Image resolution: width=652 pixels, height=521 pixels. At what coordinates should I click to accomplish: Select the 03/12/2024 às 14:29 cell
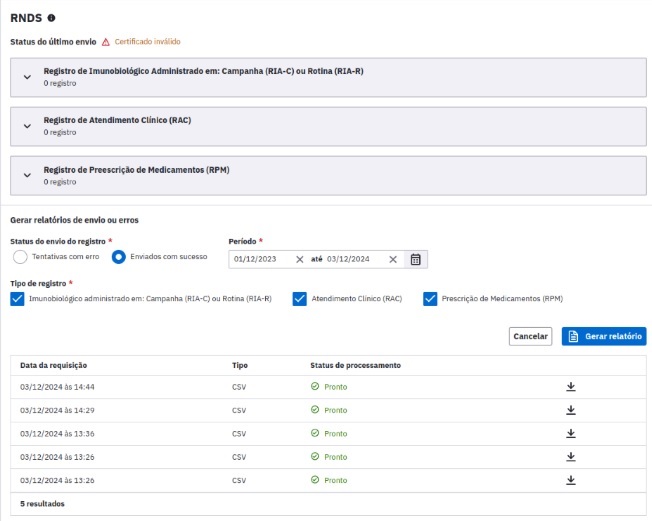click(x=57, y=410)
